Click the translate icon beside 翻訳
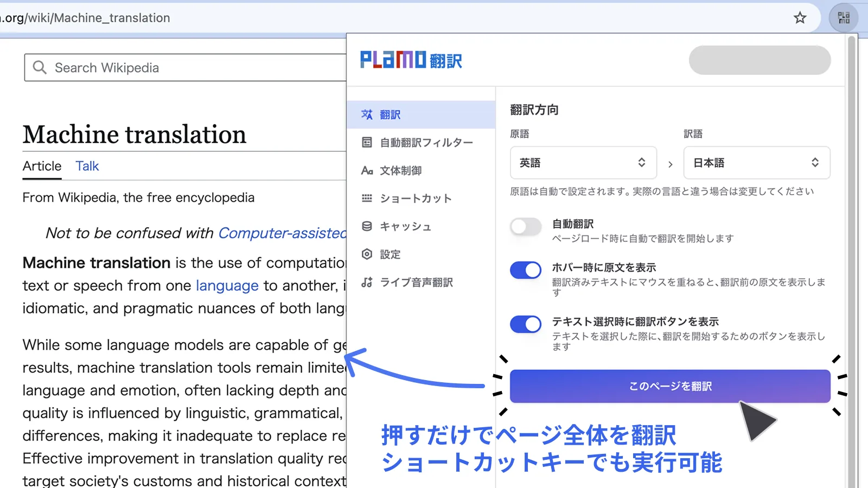 point(367,114)
